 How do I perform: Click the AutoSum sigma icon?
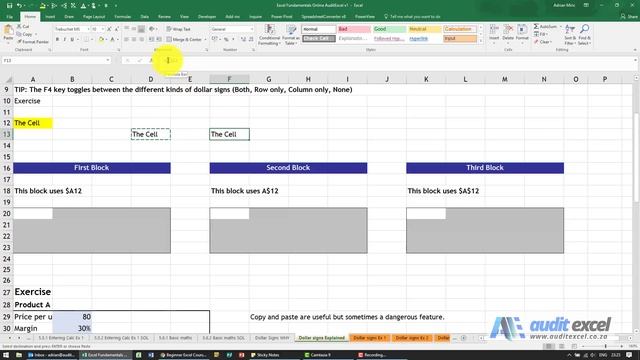point(536,27)
